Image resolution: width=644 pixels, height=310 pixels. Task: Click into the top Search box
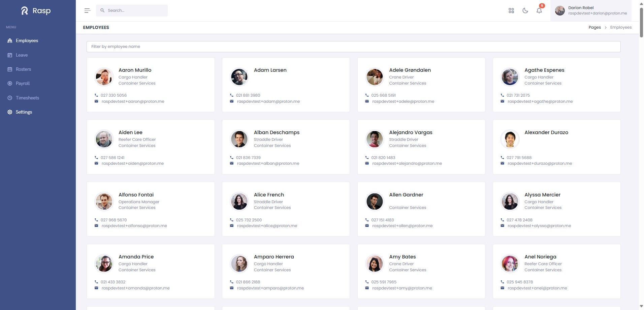coord(132,10)
